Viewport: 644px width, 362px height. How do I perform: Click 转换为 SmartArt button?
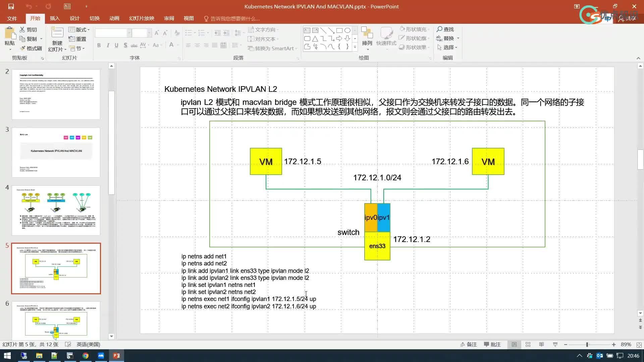coord(272,48)
